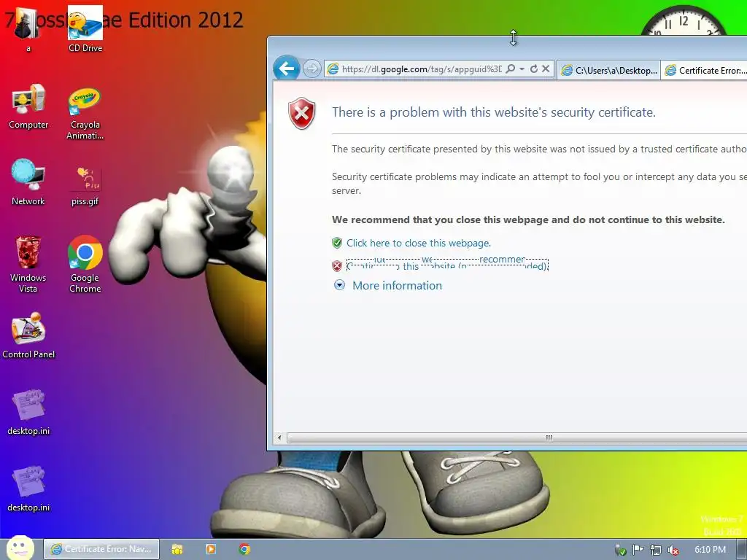Select the upper desktop.ini file icon
The height and width of the screenshot is (560, 747).
[x=28, y=411]
